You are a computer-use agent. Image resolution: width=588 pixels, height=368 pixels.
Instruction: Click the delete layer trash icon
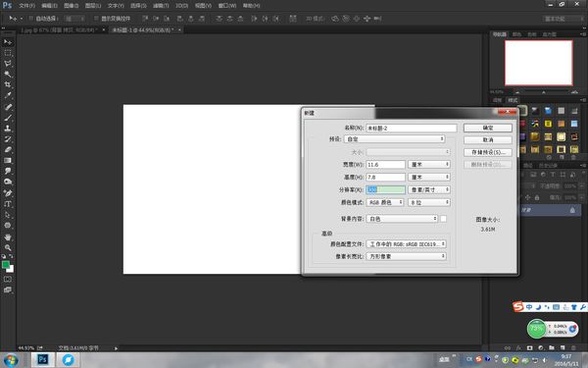coord(573,348)
